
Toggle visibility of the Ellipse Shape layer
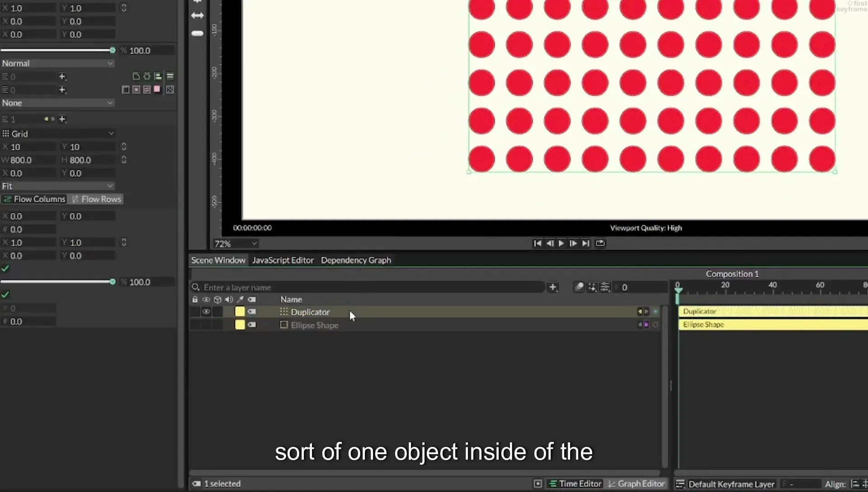206,325
